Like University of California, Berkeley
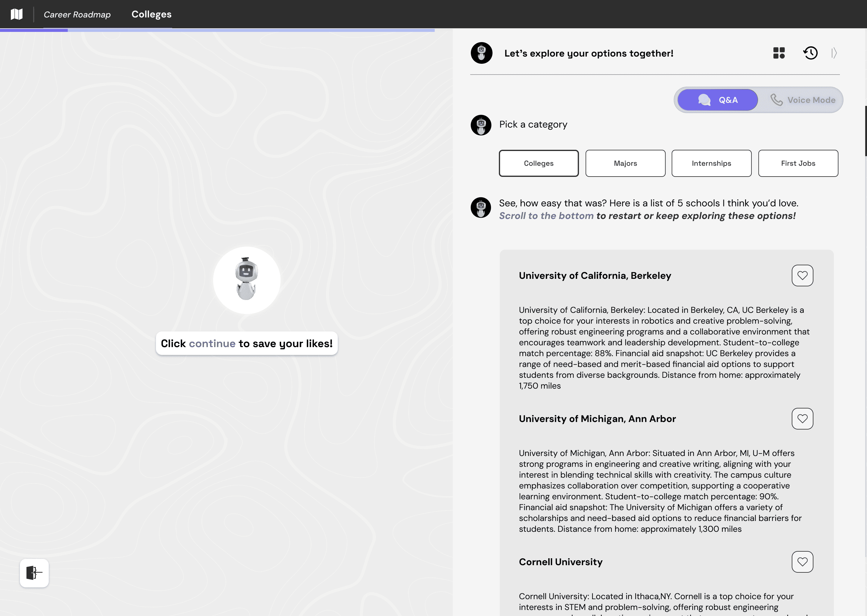 (802, 276)
